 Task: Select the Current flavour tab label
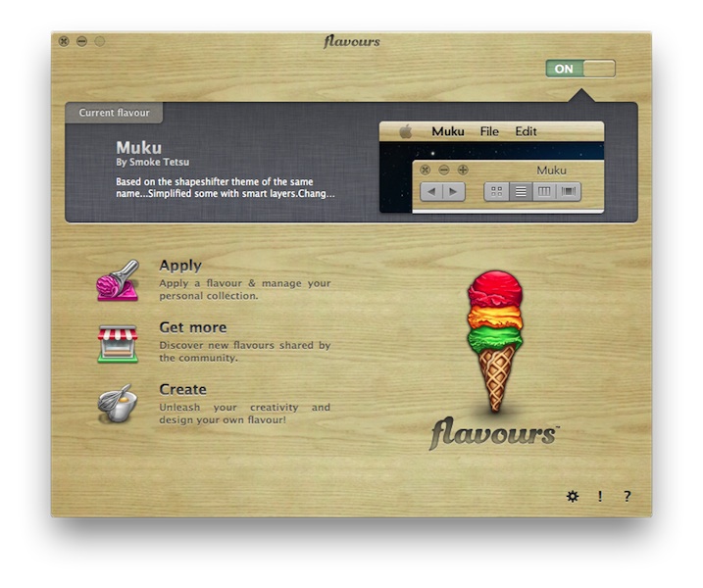[115, 113]
